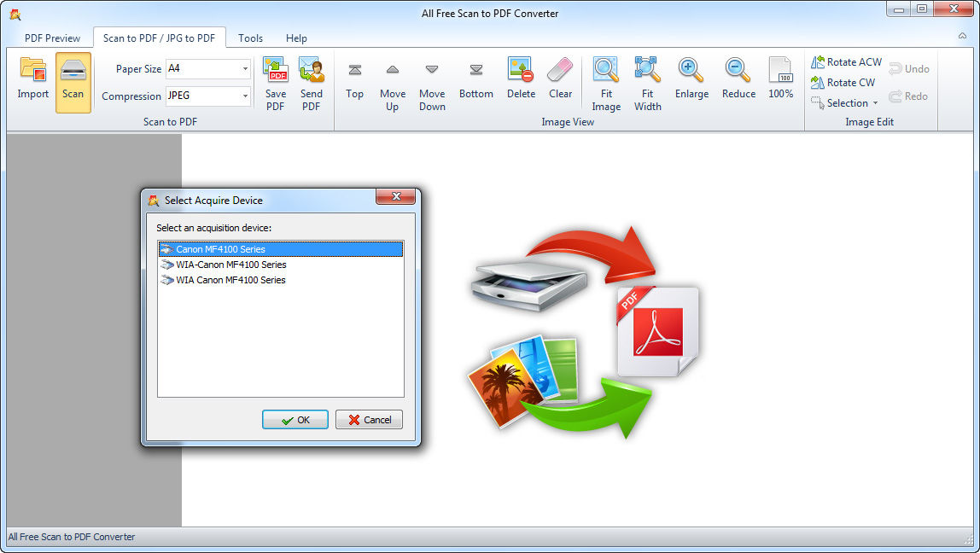The image size is (980, 553).
Task: Confirm device with the OK button
Action: click(295, 420)
